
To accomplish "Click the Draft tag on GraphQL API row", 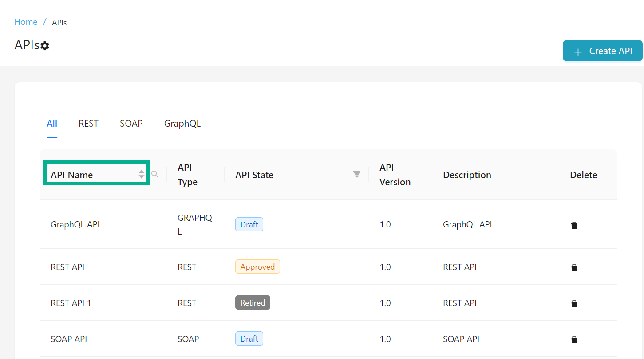I will (x=249, y=224).
